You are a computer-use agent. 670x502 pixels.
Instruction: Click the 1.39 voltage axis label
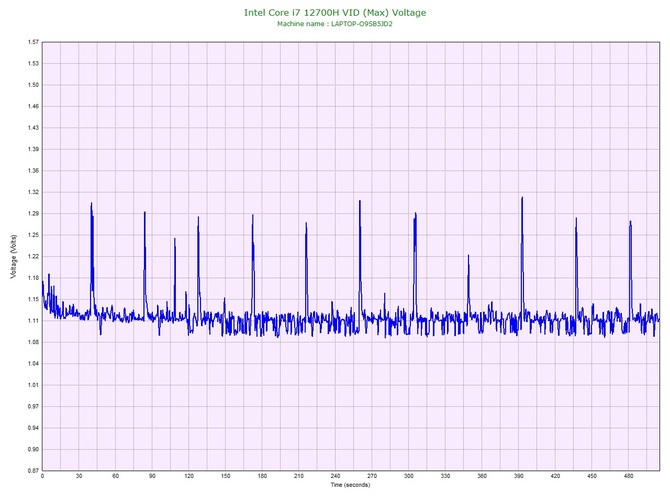coord(33,149)
